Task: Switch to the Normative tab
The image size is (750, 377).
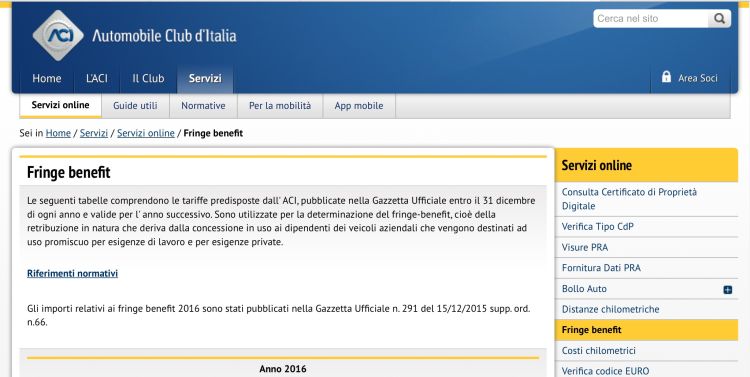Action: 203,106
